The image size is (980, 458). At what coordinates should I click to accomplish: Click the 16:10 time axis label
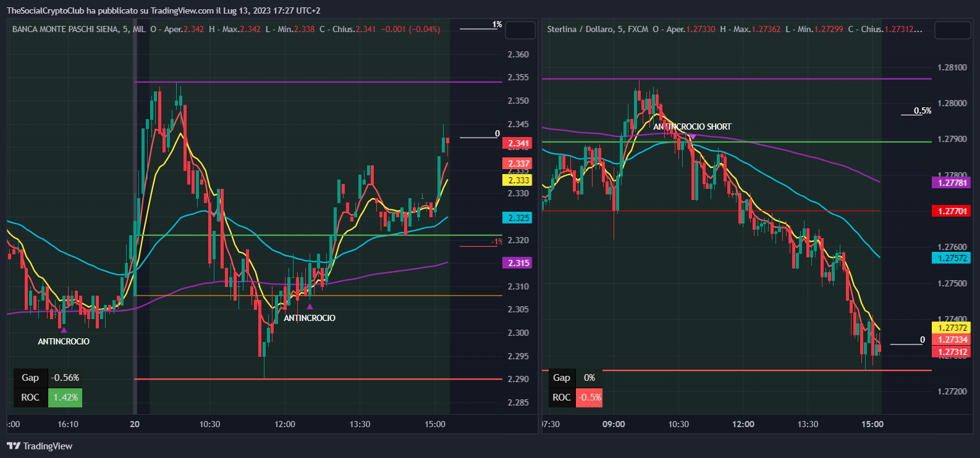click(68, 424)
